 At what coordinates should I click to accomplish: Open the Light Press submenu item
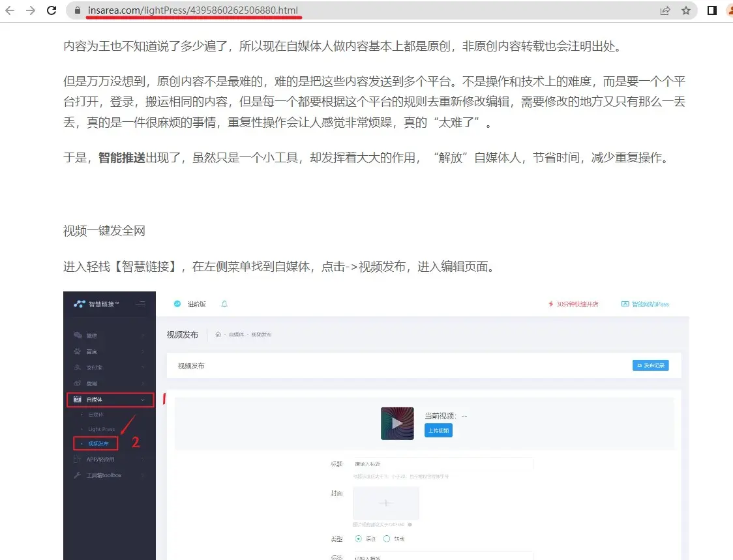[x=100, y=429]
